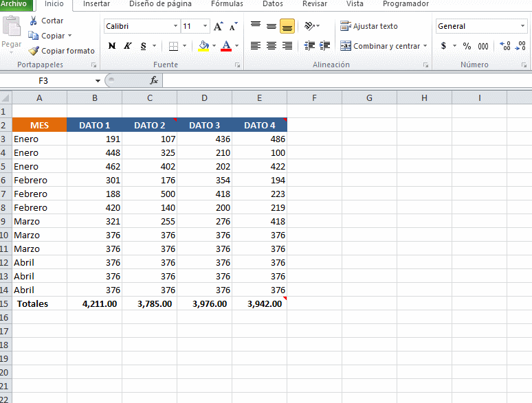Click the select-all corner button
The image size is (532, 403).
click(5, 98)
